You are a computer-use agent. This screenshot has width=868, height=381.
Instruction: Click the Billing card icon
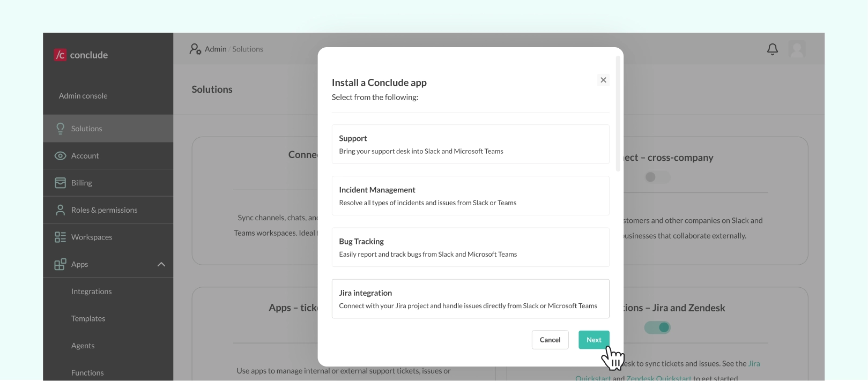coord(60,183)
